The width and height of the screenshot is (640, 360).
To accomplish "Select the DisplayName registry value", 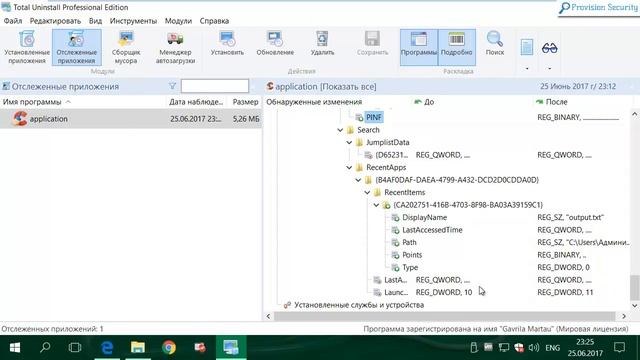I will [x=424, y=218].
